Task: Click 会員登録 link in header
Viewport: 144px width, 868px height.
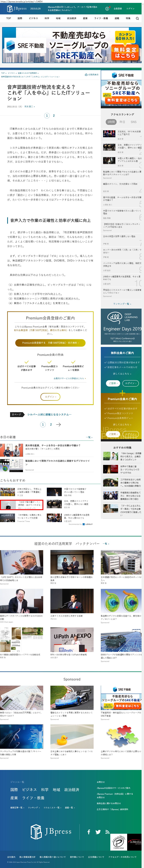Action: point(118,9)
